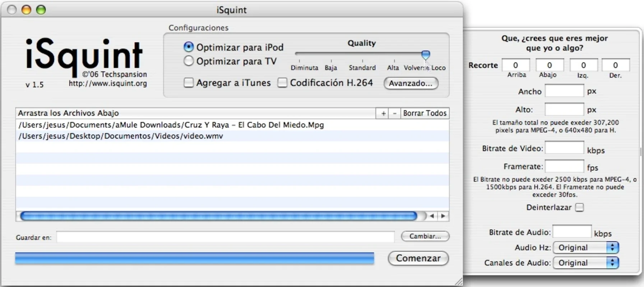The height and width of the screenshot is (287, 644).
Task: Click the Recorte Abajo value field
Action: point(549,65)
